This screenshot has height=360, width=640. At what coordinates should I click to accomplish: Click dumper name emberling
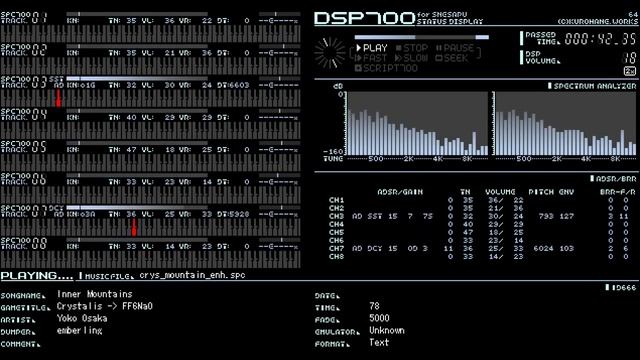[x=80, y=331]
